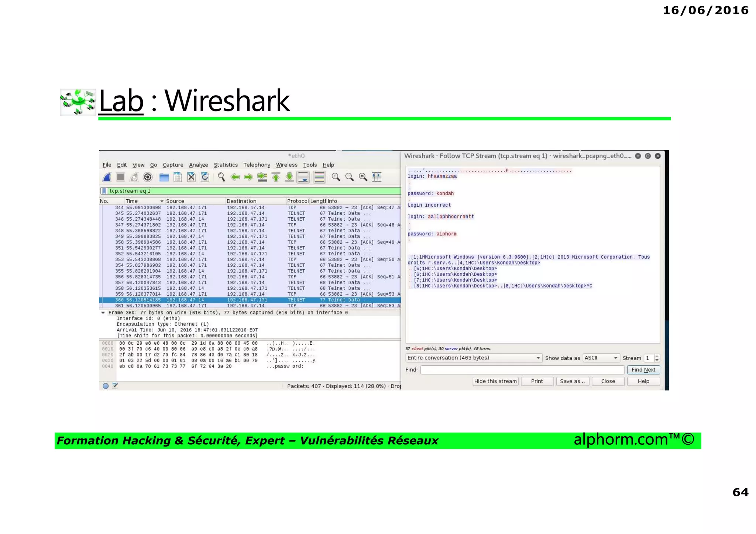Maximize the Follow TCP Stream window

648,156
